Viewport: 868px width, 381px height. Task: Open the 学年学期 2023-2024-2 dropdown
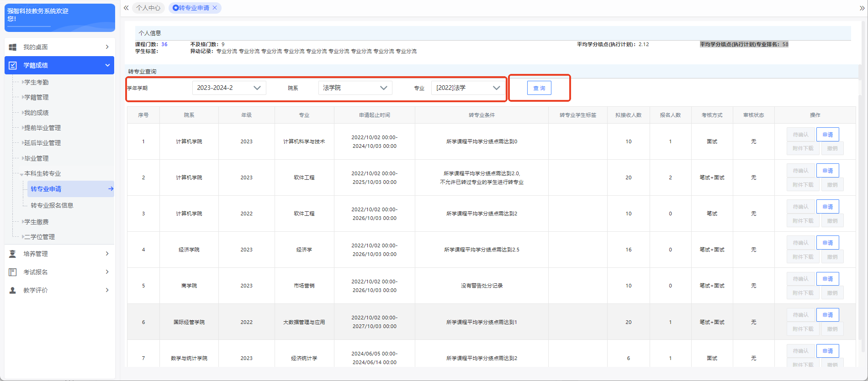click(x=229, y=88)
